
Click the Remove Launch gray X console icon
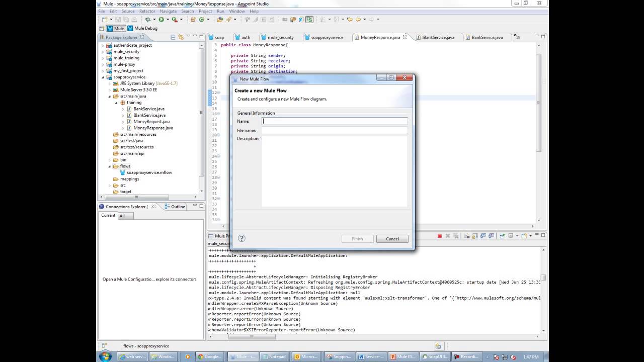(448, 236)
